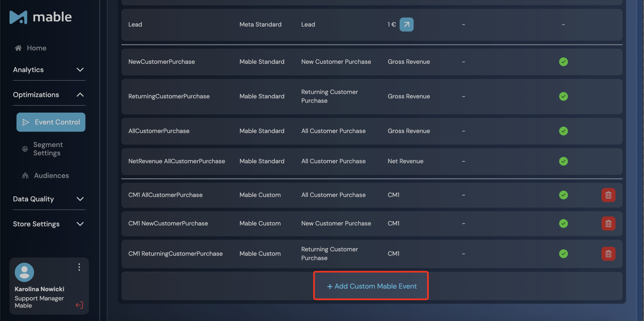Open the user card three-dot menu
Viewport: 644px width, 321px height.
79,267
